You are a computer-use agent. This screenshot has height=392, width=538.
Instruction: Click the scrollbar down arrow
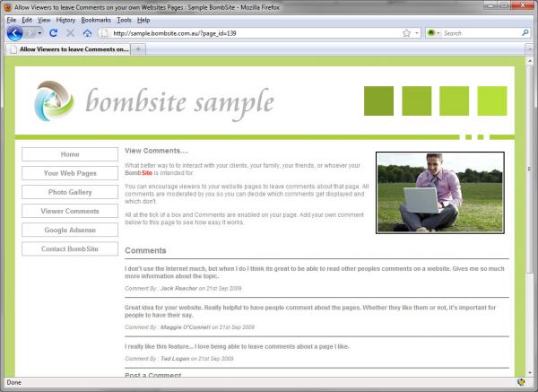[x=529, y=372]
